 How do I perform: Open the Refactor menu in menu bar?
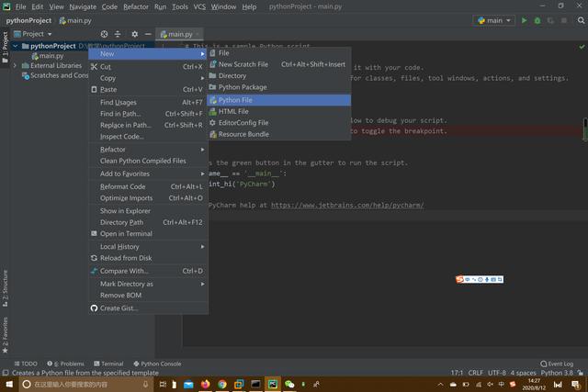(x=136, y=6)
